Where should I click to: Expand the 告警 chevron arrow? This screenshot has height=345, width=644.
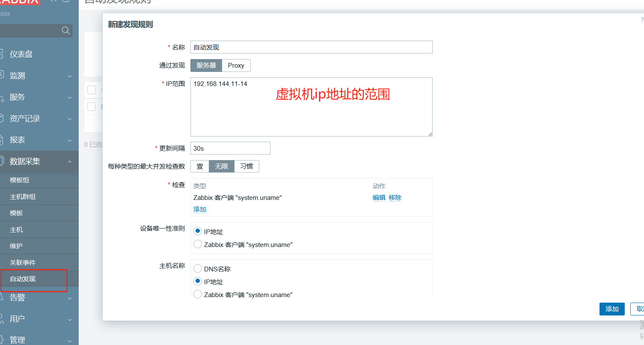click(x=70, y=298)
